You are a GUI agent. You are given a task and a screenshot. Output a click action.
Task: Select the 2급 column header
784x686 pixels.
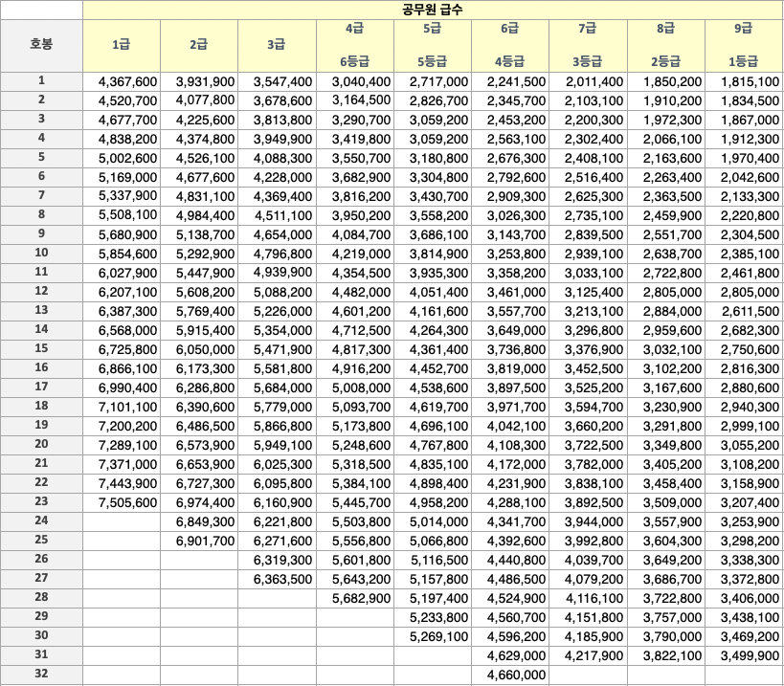click(199, 46)
